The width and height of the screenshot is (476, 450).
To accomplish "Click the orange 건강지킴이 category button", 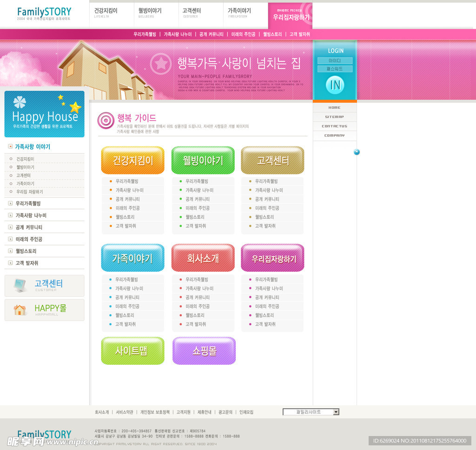I will pyautogui.click(x=132, y=161).
